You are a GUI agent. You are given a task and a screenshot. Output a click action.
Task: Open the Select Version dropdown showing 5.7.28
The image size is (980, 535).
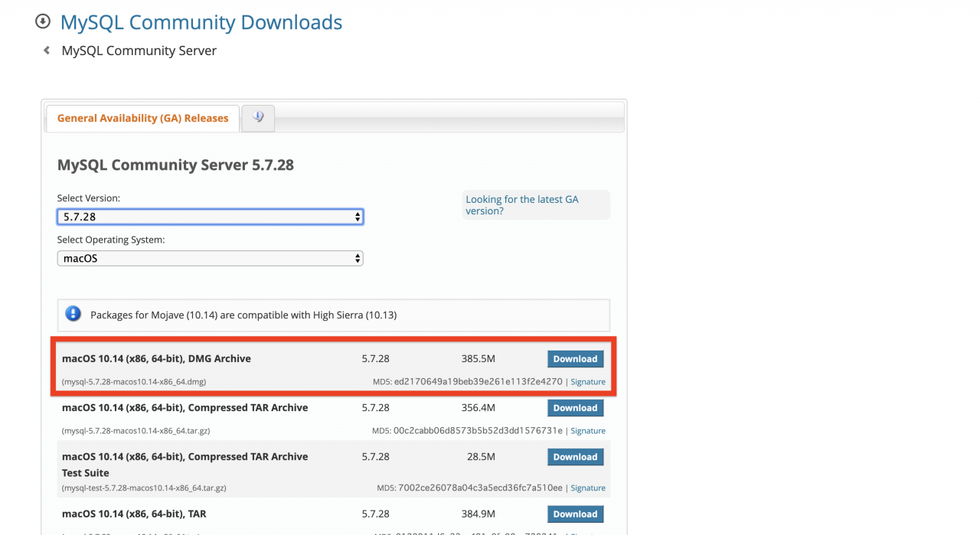tap(210, 217)
